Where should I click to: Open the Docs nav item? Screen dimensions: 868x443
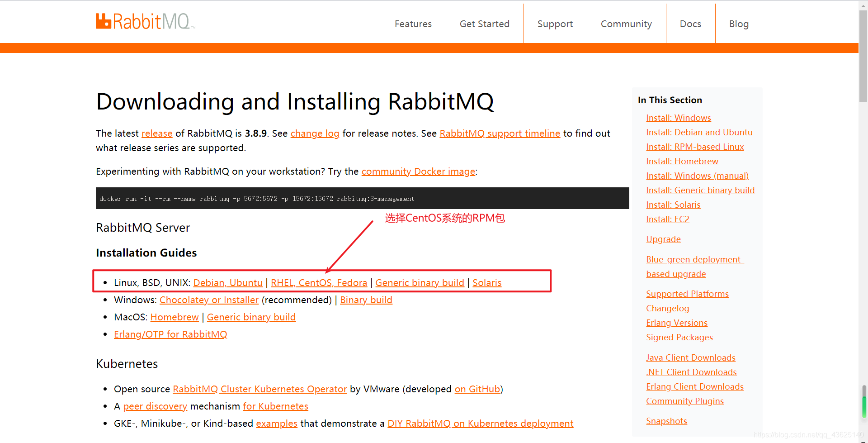click(x=690, y=24)
